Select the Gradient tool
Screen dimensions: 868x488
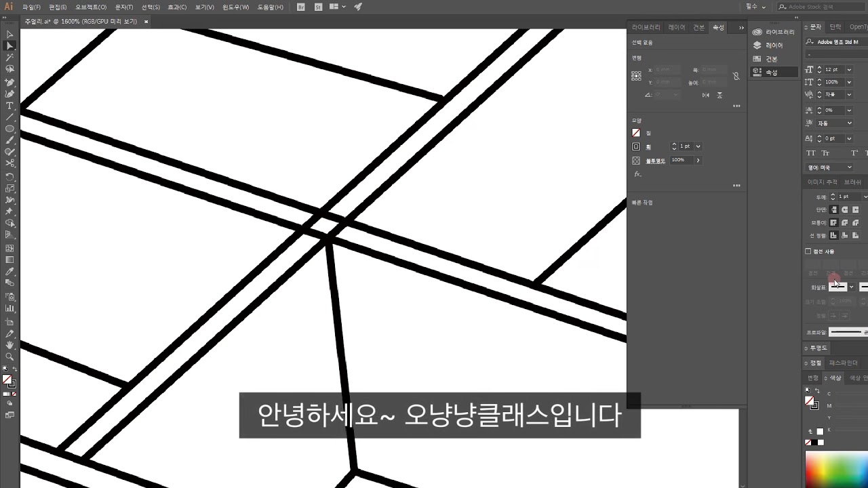[9, 260]
